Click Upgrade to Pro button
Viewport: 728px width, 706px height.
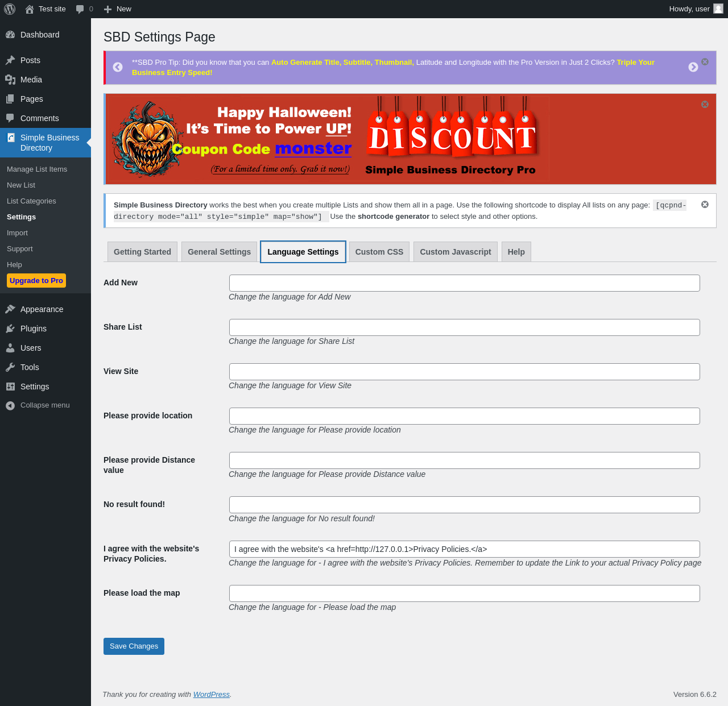[x=36, y=281]
